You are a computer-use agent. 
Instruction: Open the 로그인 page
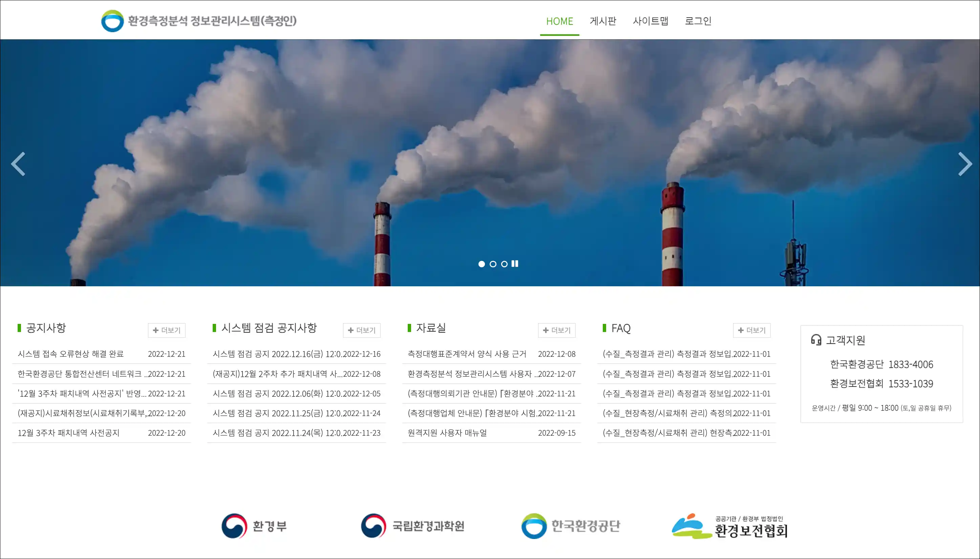click(x=698, y=21)
